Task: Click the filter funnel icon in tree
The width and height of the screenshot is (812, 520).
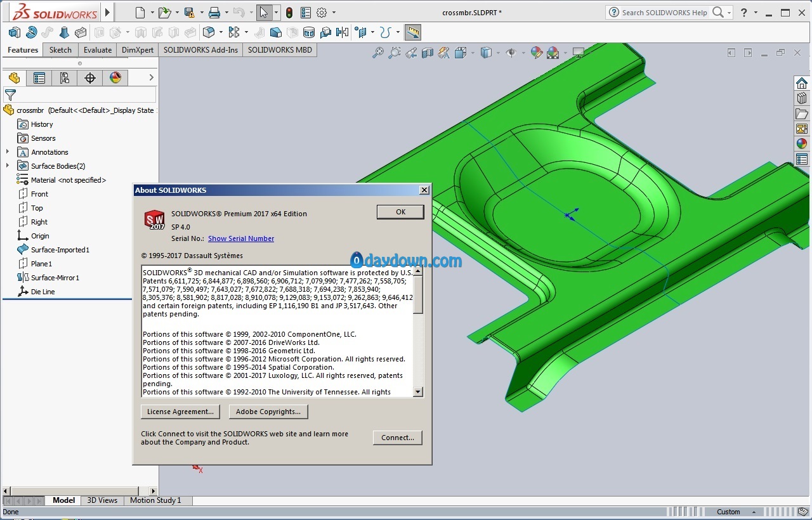Action: (10, 95)
